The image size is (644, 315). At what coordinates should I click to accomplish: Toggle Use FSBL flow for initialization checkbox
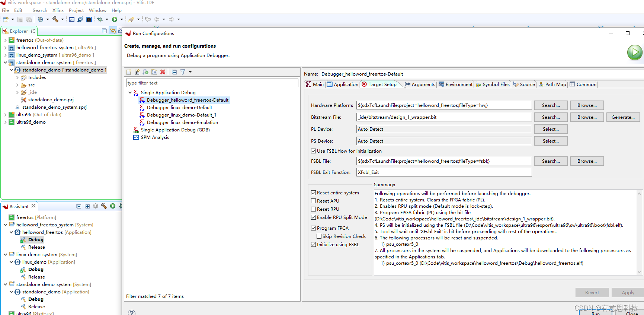click(314, 151)
